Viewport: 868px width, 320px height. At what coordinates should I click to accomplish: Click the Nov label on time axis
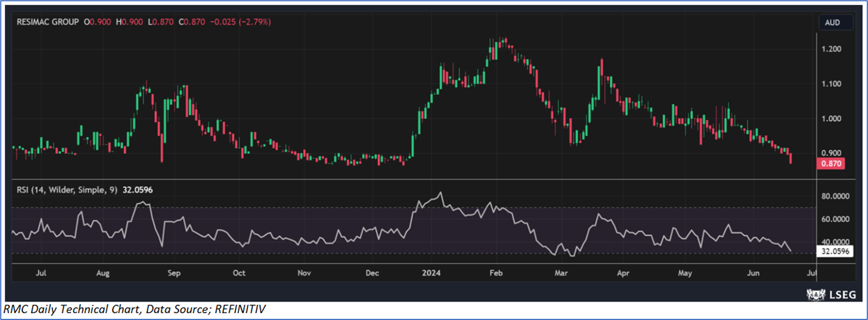click(x=305, y=273)
